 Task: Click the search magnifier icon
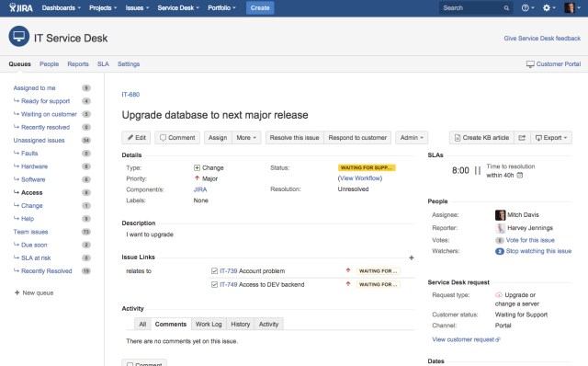click(x=506, y=8)
